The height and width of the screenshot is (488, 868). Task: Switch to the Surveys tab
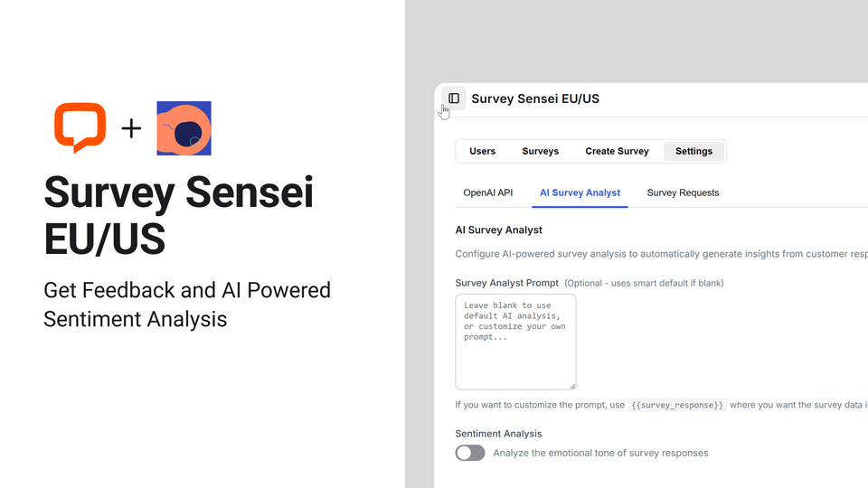pyautogui.click(x=540, y=151)
